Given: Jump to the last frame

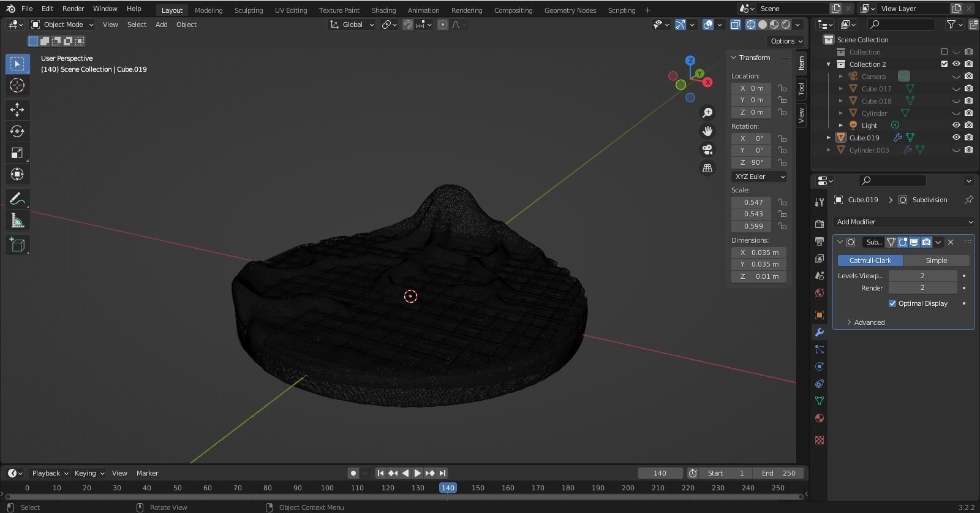Looking at the screenshot, I should coord(442,473).
